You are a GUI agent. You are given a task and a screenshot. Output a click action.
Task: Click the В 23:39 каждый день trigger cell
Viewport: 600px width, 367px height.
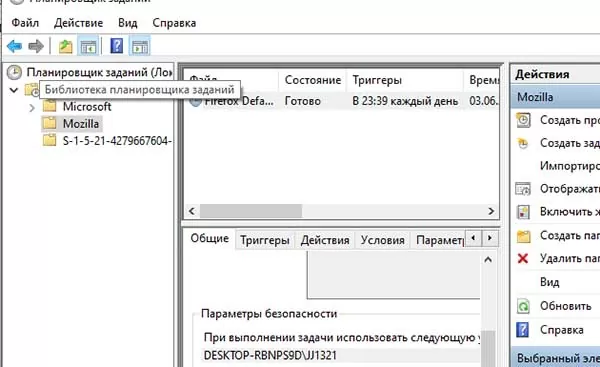pyautogui.click(x=405, y=101)
